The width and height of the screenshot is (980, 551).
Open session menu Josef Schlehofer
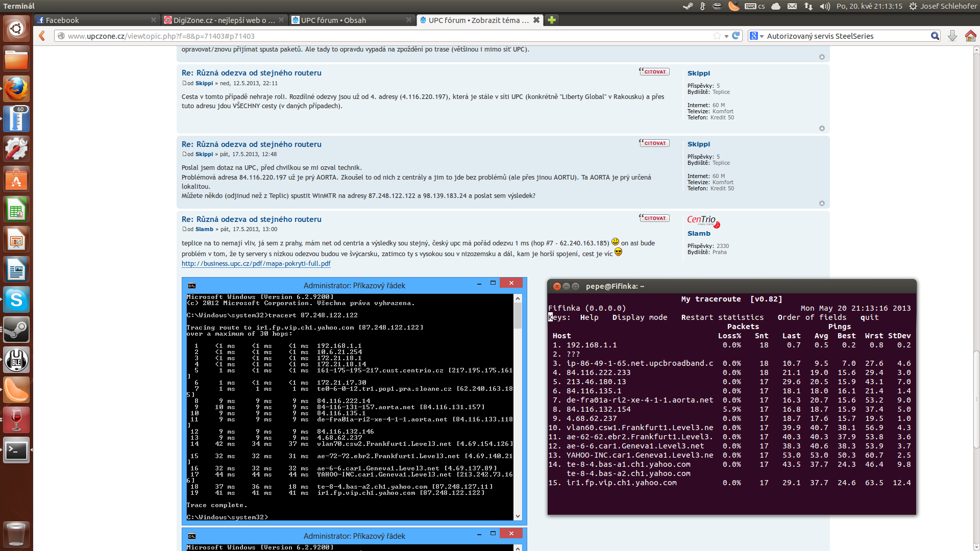(943, 6)
